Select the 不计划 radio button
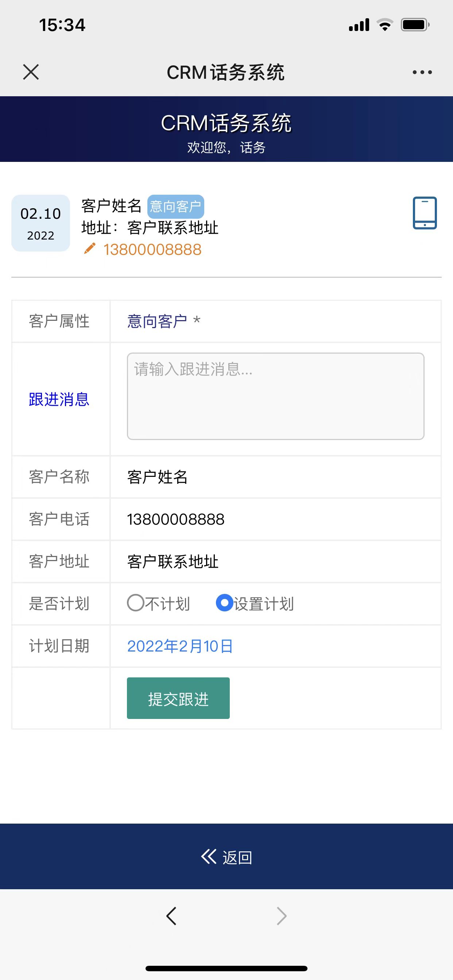The height and width of the screenshot is (980, 453). (135, 603)
